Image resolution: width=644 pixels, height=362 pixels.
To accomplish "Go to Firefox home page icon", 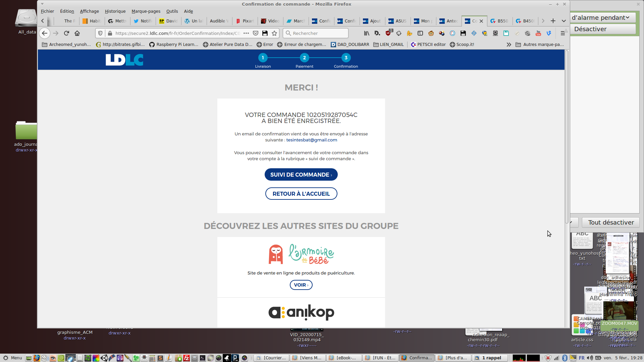I will click(x=77, y=33).
